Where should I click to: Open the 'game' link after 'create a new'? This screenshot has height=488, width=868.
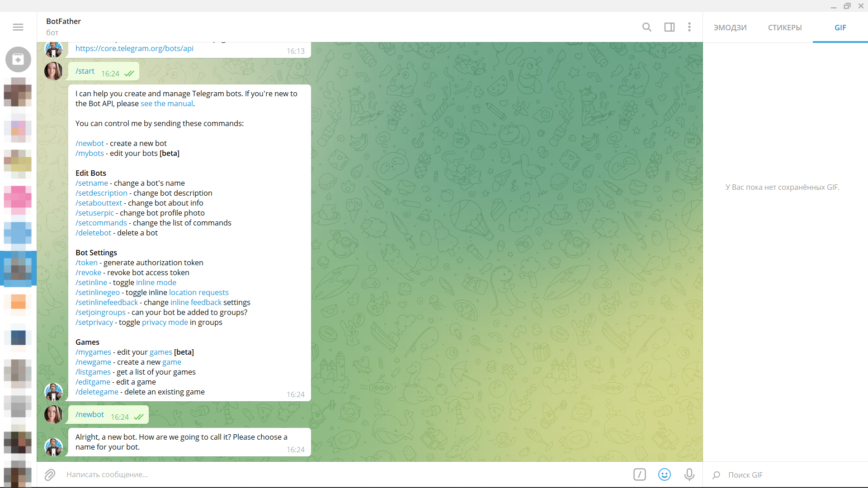click(x=172, y=362)
